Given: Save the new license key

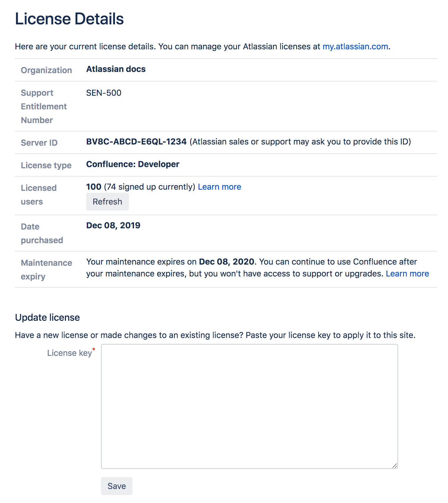Looking at the screenshot, I should tap(117, 486).
